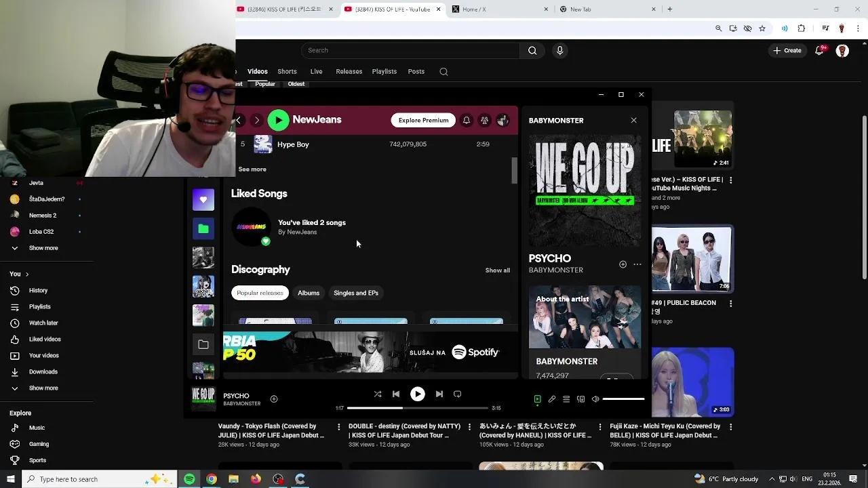Switch to YouTube channel Releases tab
Image resolution: width=868 pixels, height=488 pixels.
point(349,71)
